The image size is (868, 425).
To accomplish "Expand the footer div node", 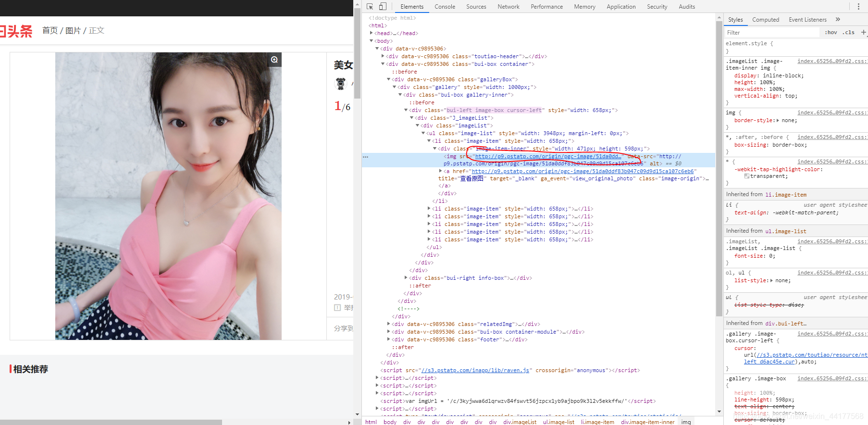I will pos(389,339).
